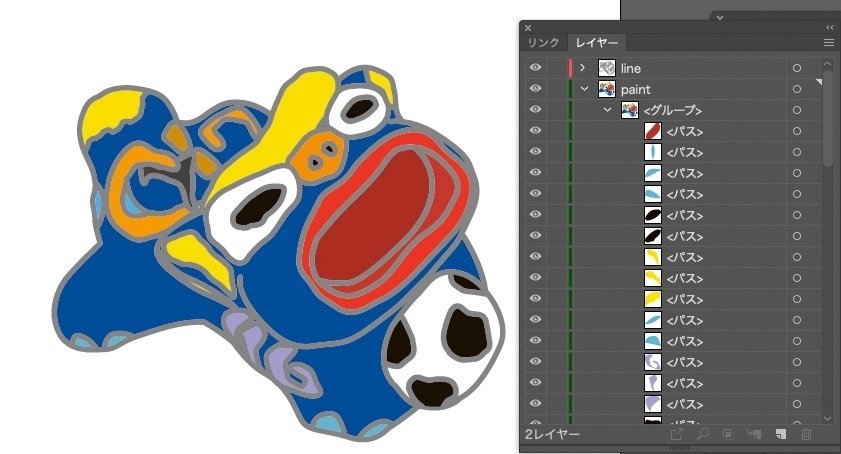
Task: Click the Layers panel vertical scrollbar thumb
Action: [828, 118]
